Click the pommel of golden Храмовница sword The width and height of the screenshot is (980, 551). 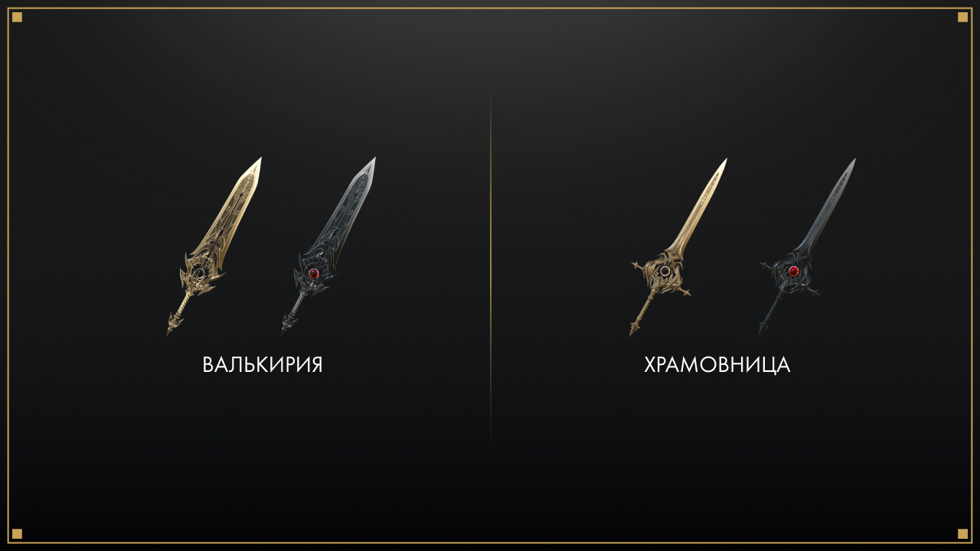[x=633, y=329]
